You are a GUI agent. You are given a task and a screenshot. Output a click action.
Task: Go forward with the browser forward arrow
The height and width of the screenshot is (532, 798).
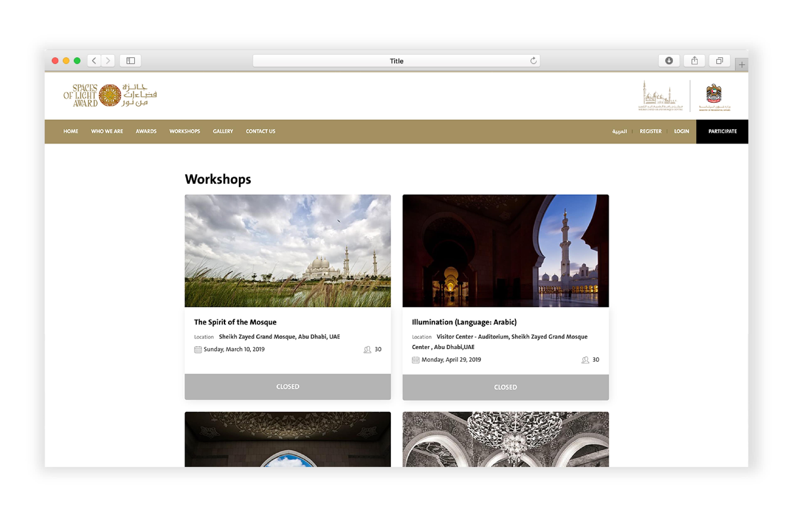(108, 61)
